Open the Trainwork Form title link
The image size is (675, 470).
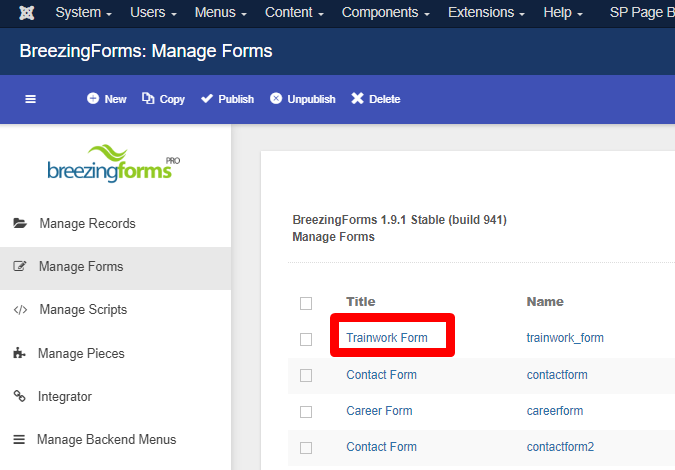click(387, 338)
